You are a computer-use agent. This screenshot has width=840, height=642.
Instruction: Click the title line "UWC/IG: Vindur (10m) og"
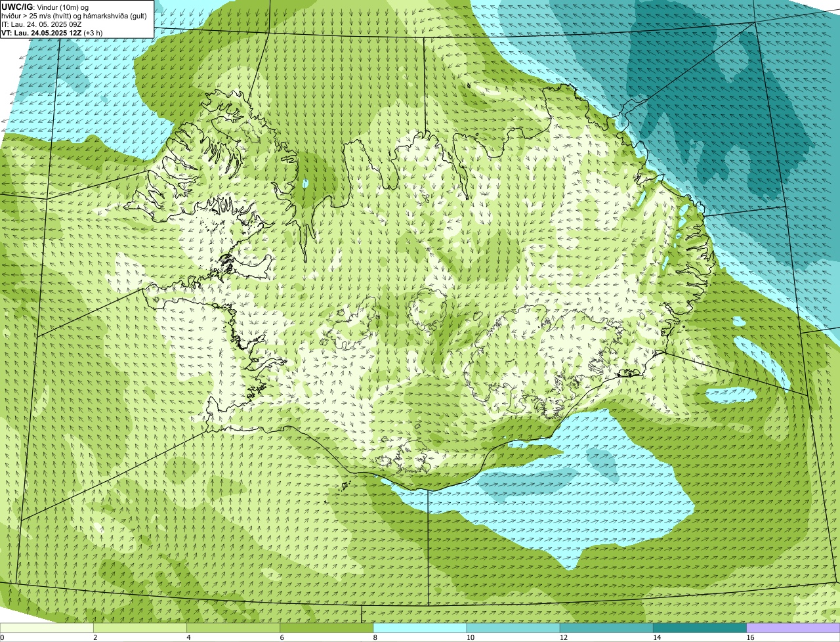(45, 7)
